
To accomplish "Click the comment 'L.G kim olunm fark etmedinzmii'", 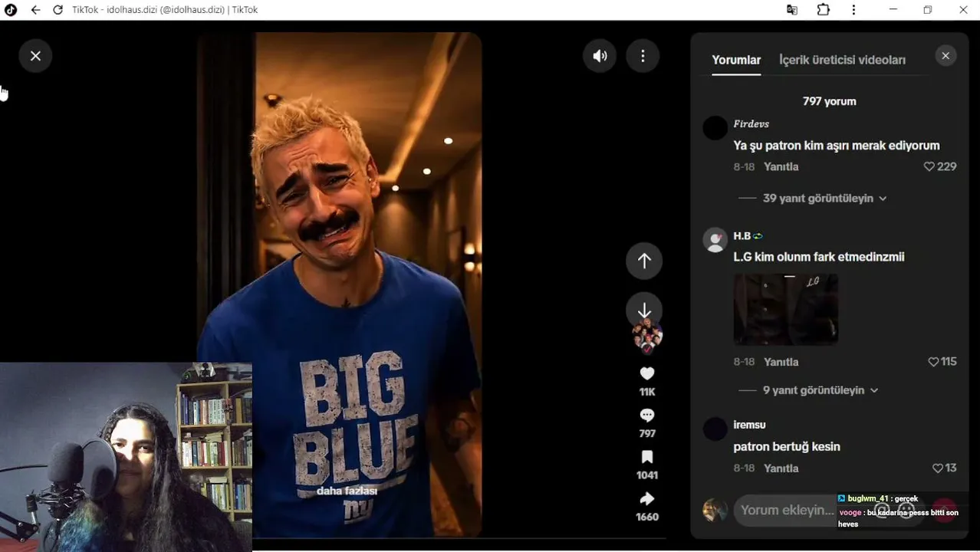I will click(819, 257).
